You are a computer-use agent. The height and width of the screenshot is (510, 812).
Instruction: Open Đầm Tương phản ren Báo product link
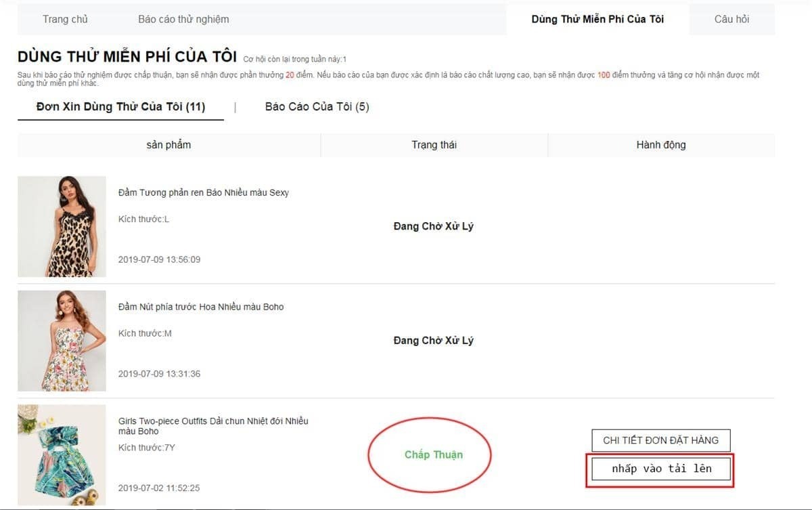click(x=203, y=192)
